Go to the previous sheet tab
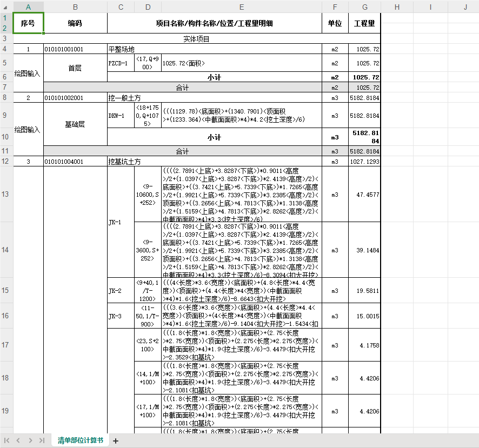 pos(18,440)
